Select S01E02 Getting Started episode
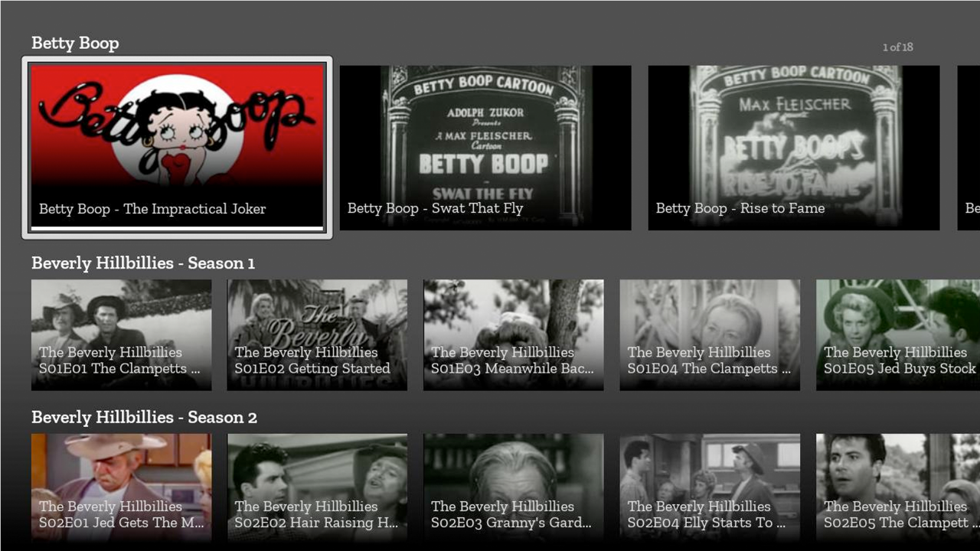980x551 pixels. pyautogui.click(x=317, y=334)
